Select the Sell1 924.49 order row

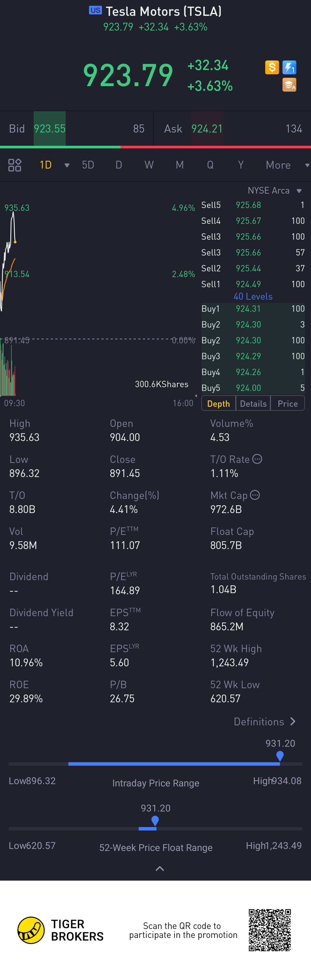point(253,284)
